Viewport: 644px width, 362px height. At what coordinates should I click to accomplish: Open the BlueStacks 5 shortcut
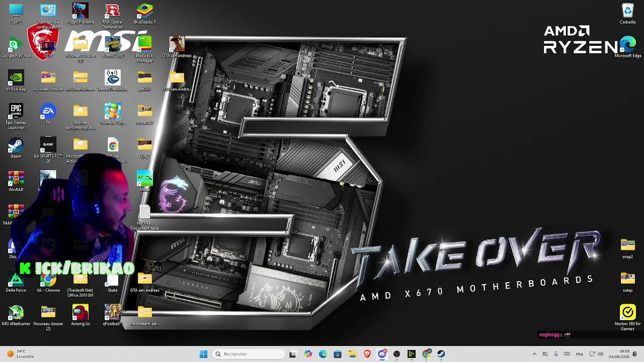(x=145, y=14)
